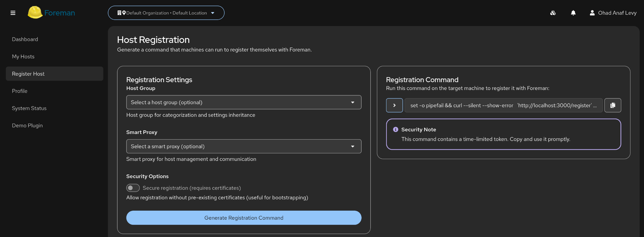This screenshot has width=644, height=237.
Task: Click Generate Registration Command button
Action: 244,218
